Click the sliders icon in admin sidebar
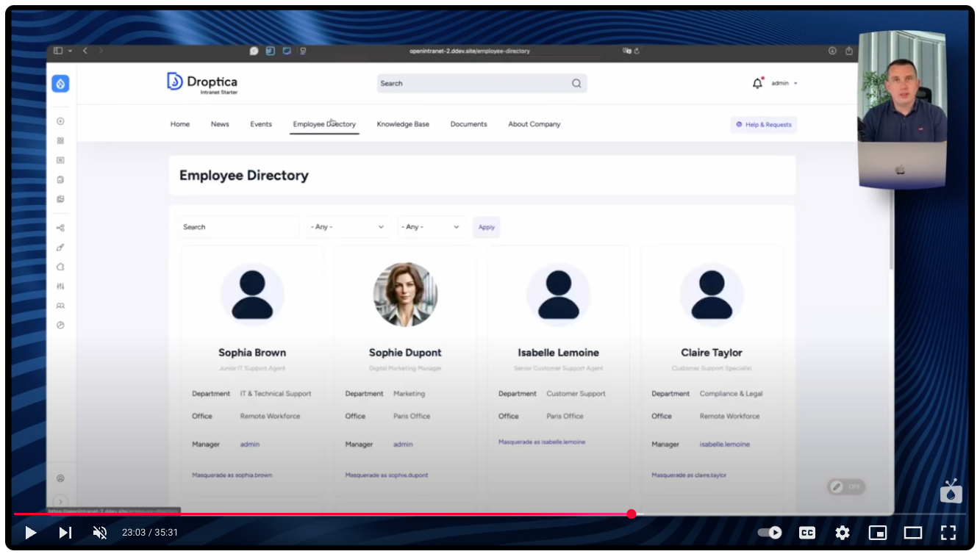The height and width of the screenshot is (554, 980). (60, 286)
